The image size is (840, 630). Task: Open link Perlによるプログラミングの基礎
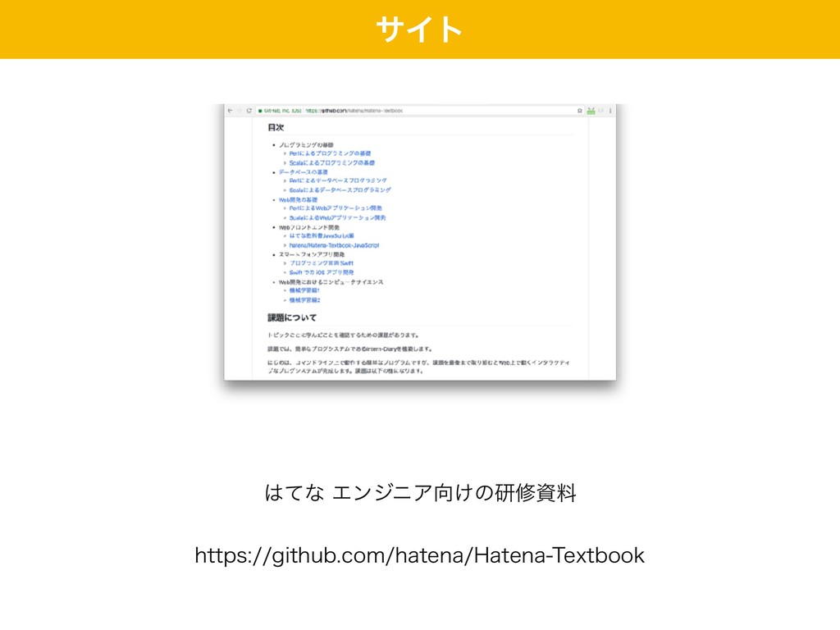[x=330, y=153]
